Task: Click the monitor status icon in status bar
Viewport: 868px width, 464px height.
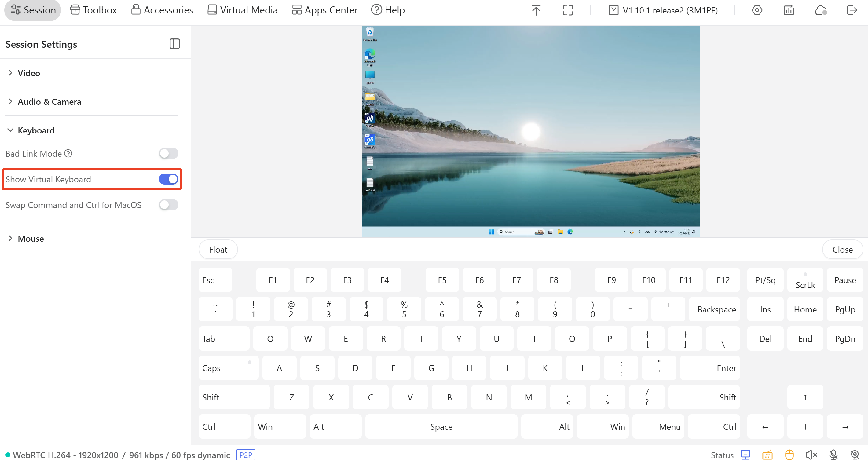Action: [745, 455]
